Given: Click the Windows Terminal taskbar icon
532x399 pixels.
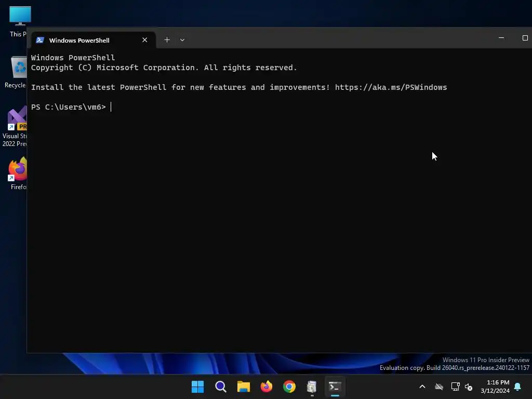Looking at the screenshot, I should pos(335,387).
